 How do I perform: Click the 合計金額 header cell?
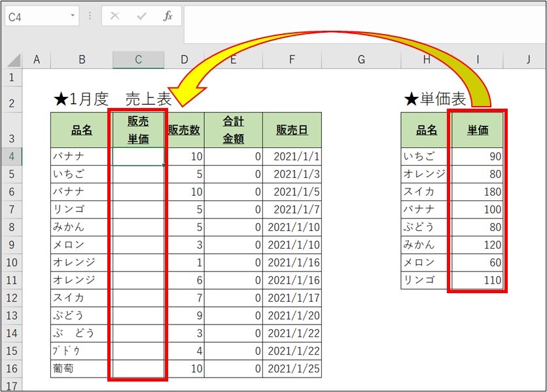pos(234,130)
